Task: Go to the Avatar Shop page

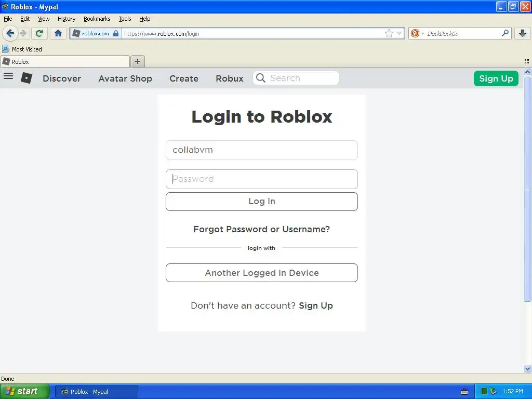Action: (x=125, y=78)
